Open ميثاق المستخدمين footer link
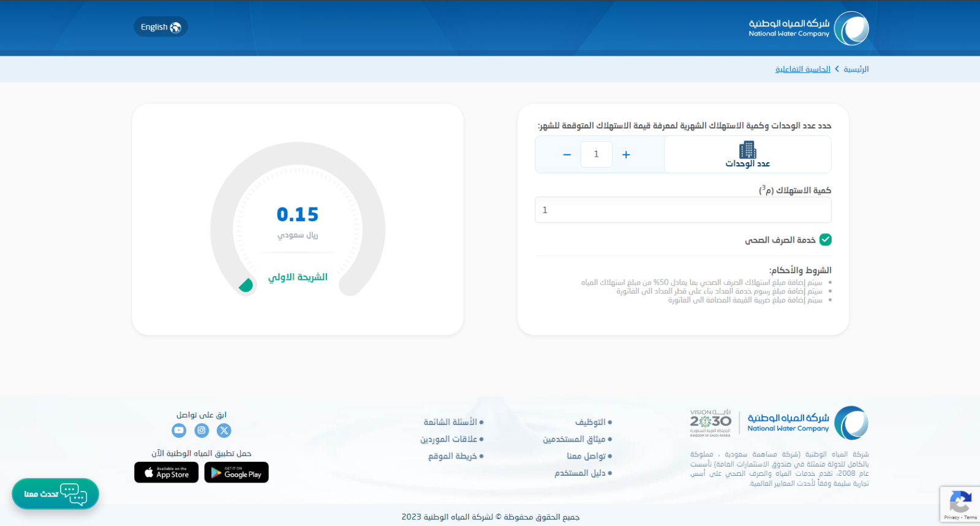 click(574, 439)
